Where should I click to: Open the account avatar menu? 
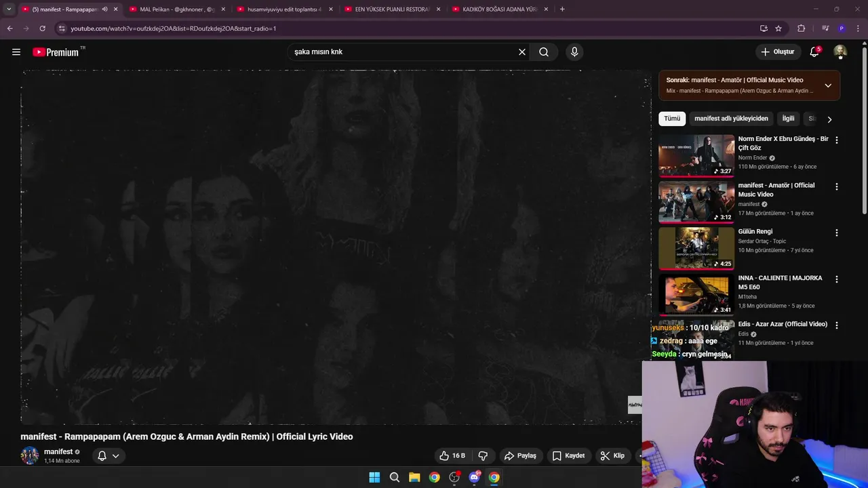(x=840, y=52)
